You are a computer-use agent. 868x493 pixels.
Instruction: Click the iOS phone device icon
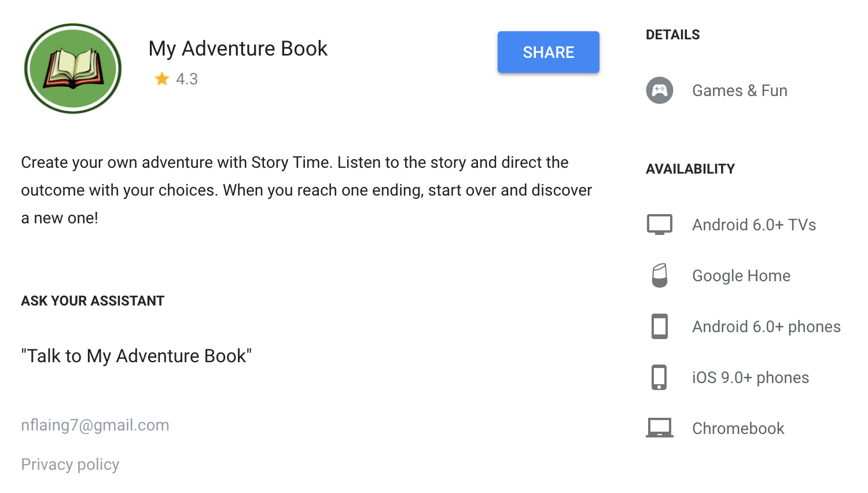point(660,377)
